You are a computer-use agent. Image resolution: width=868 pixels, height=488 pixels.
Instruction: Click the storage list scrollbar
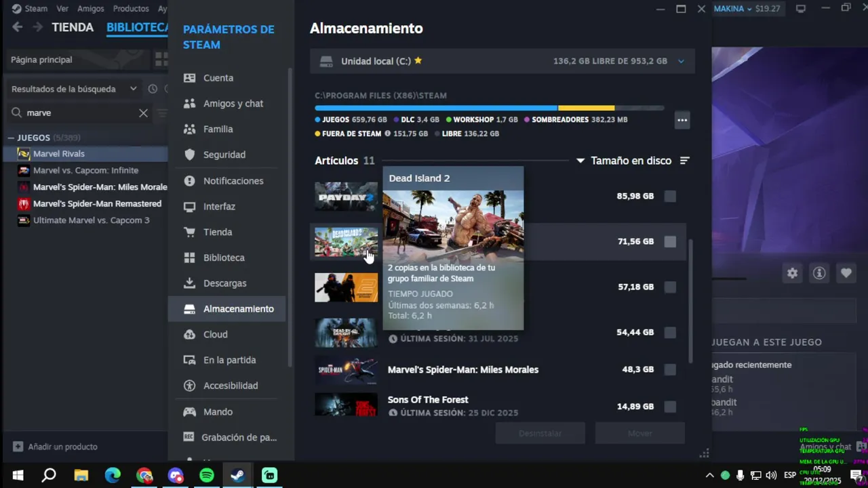(x=690, y=300)
